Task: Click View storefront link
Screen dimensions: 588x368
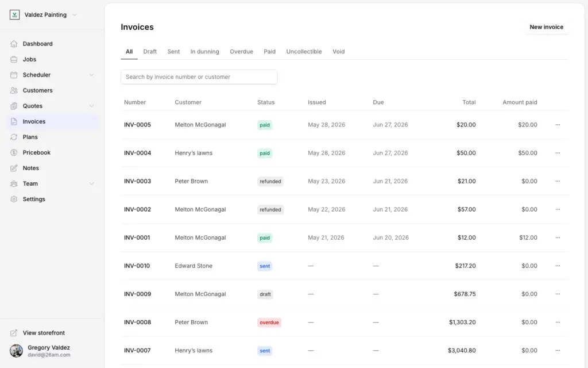Action: click(x=44, y=333)
